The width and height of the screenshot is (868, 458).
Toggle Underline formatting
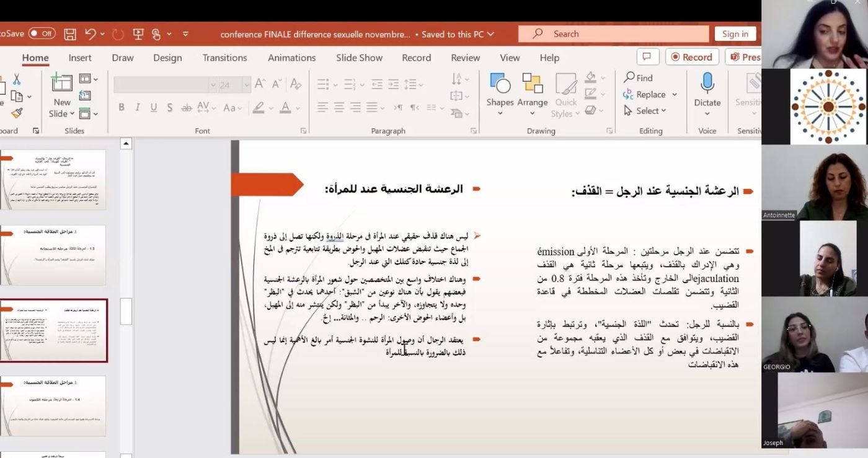tap(154, 107)
